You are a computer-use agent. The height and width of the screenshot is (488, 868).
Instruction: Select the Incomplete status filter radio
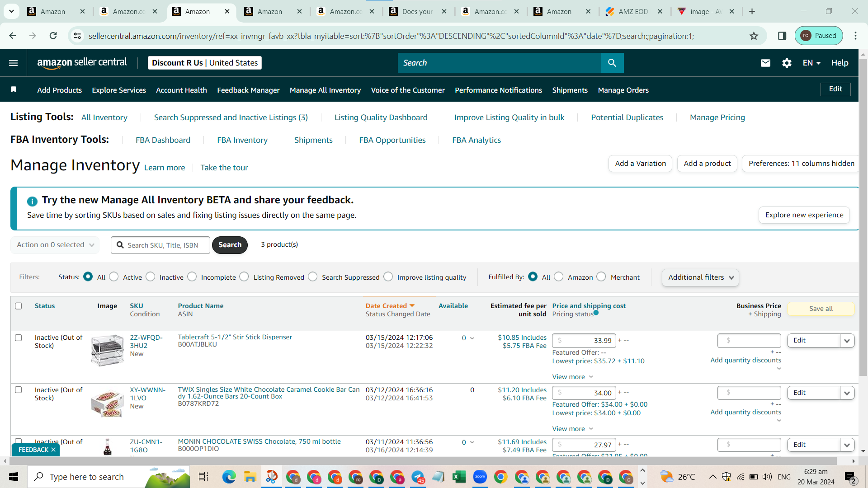[192, 277]
